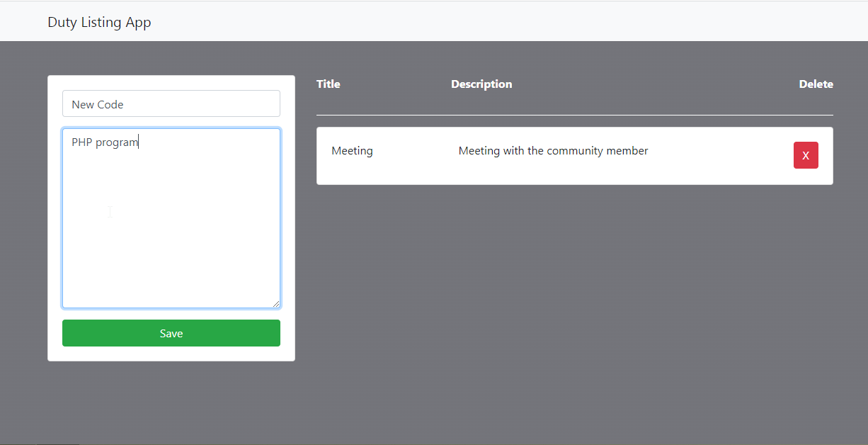Select the Title column header
Image resolution: width=868 pixels, height=445 pixels.
click(x=329, y=84)
